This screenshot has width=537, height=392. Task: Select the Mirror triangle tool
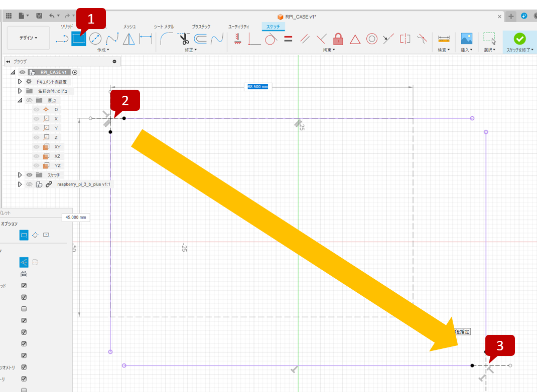[129, 39]
